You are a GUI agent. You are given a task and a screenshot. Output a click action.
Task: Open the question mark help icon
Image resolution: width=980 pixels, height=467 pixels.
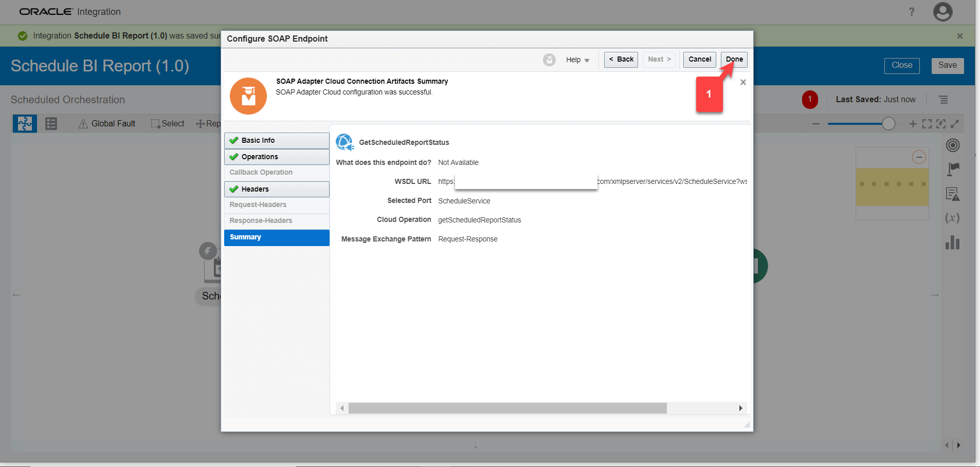pos(912,12)
